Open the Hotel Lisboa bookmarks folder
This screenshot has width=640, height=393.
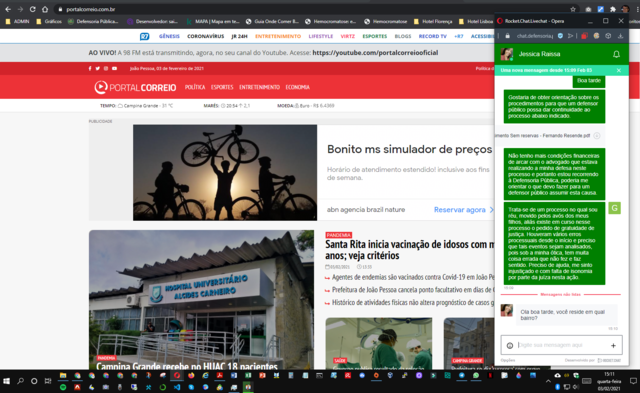[476, 21]
